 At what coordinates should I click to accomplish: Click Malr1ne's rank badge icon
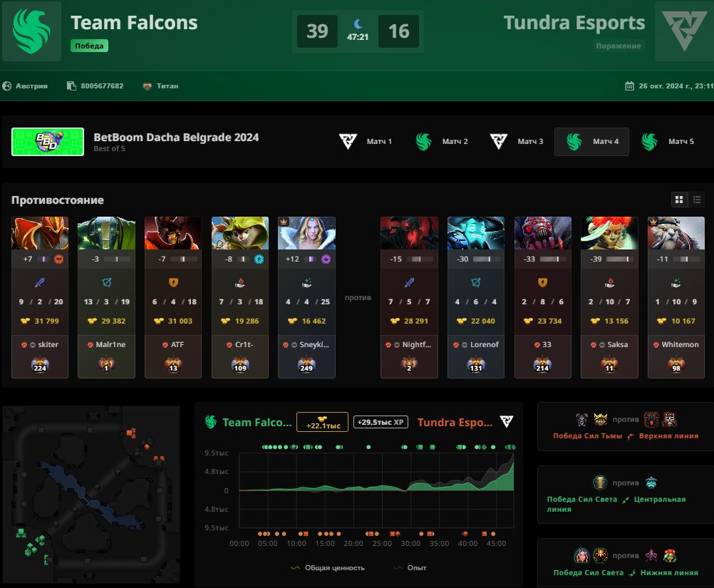point(107,365)
